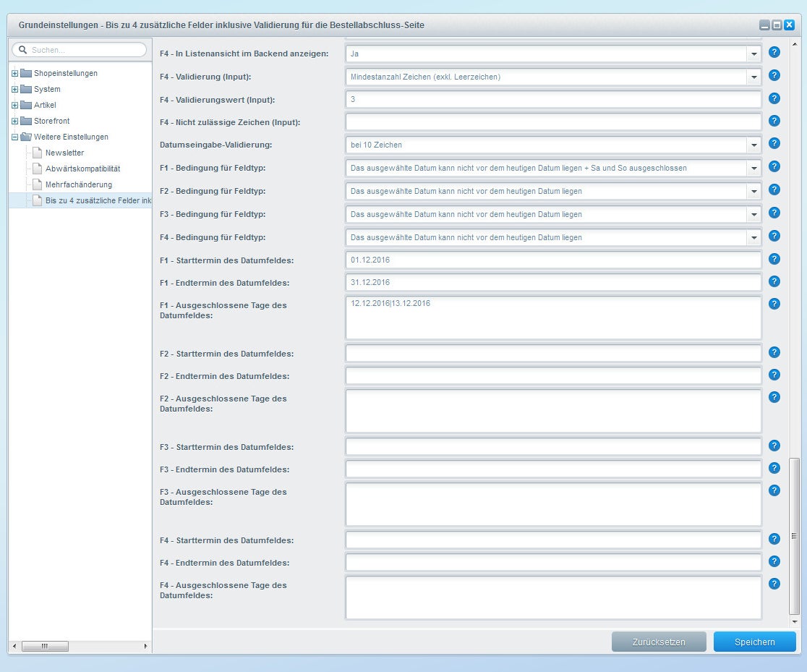Maximize the Grundeinstellungen window

tap(777, 25)
